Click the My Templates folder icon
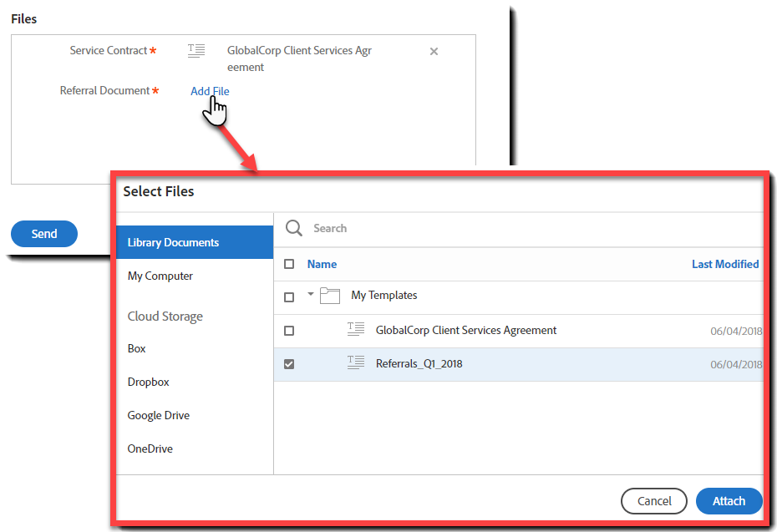The height and width of the screenshot is (532, 777). (x=329, y=296)
